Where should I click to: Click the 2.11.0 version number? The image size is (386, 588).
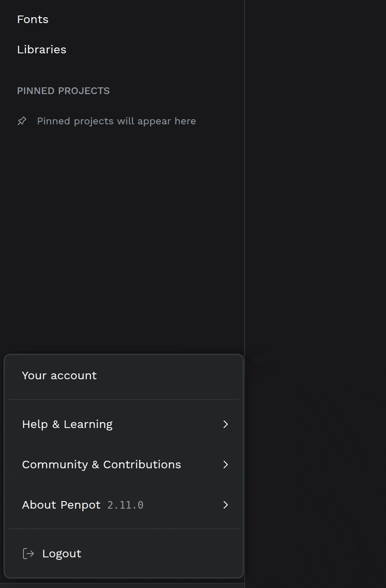[125, 505]
